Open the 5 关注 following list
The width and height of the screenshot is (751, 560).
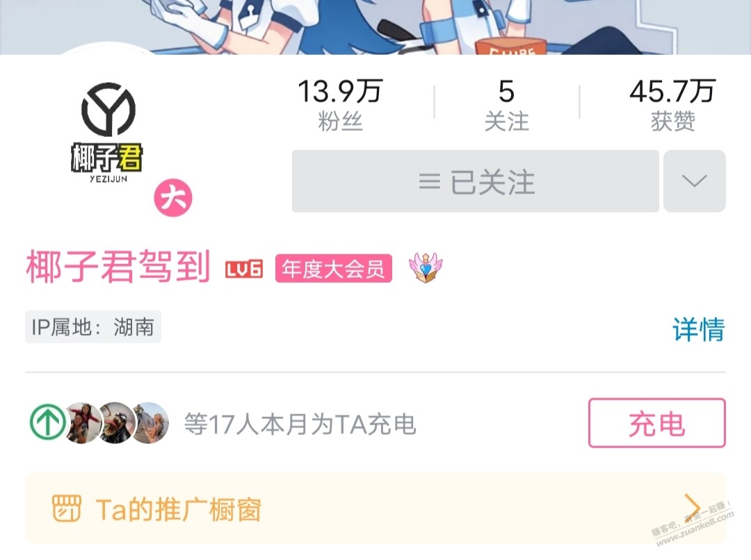507,104
